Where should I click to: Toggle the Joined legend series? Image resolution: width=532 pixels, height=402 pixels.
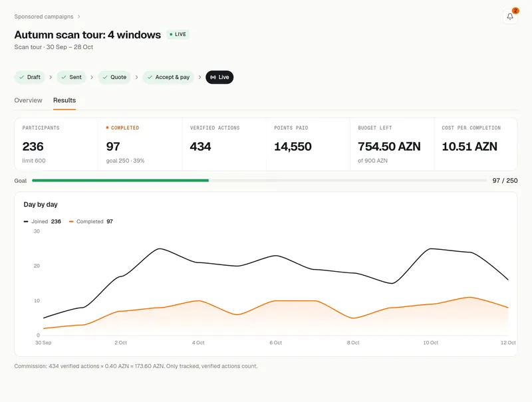tap(43, 221)
